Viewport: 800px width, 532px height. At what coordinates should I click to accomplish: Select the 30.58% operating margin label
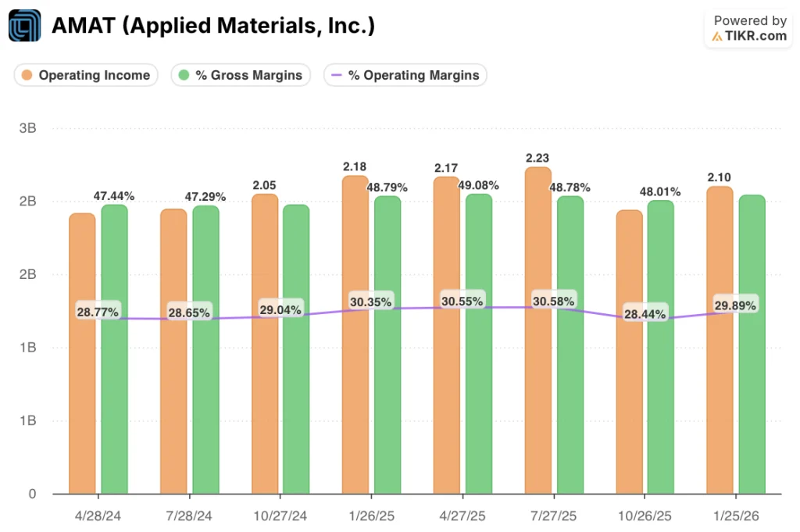click(x=554, y=301)
